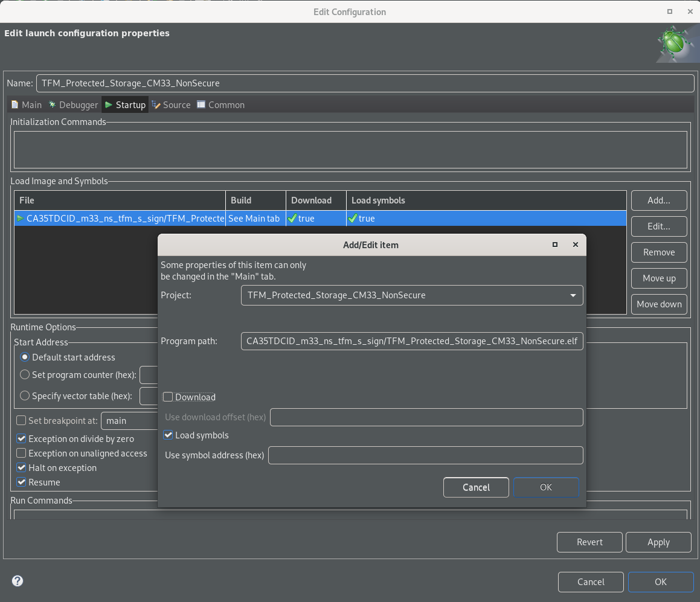This screenshot has width=700, height=602.
Task: Switch to the Debugger tab
Action: (x=73, y=105)
